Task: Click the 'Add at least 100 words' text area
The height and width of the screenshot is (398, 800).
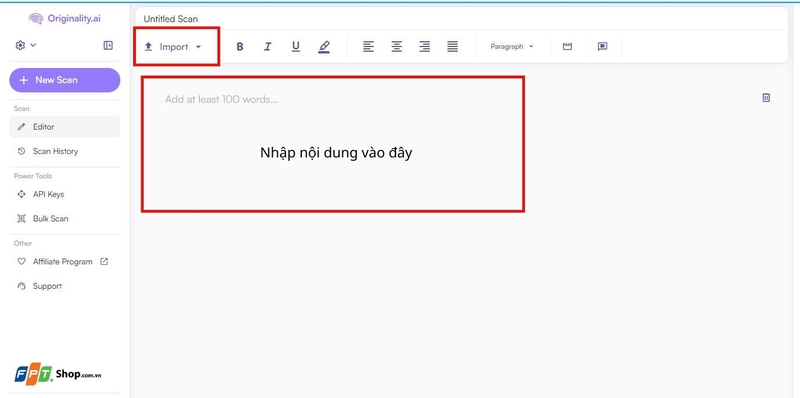Action: coord(221,100)
